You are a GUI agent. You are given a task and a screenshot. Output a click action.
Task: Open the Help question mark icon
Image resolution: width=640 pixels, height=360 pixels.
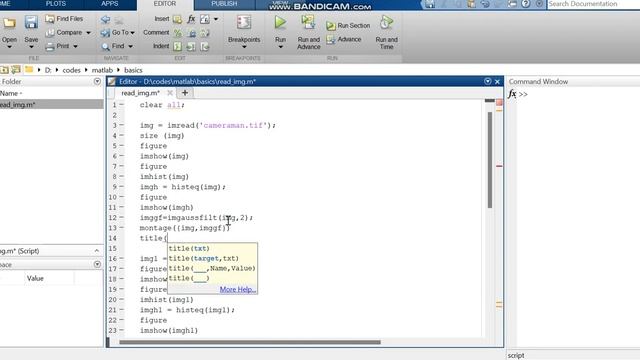click(x=526, y=4)
